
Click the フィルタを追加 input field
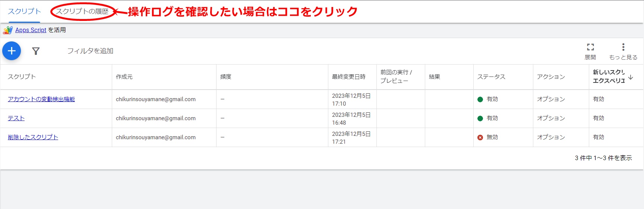tap(90, 51)
